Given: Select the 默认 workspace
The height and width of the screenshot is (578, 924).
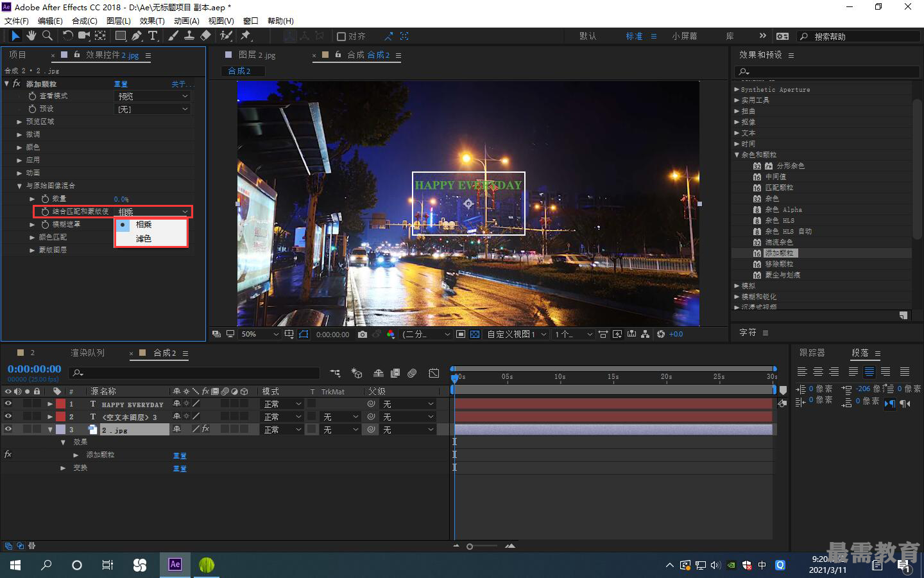Looking at the screenshot, I should click(x=588, y=37).
